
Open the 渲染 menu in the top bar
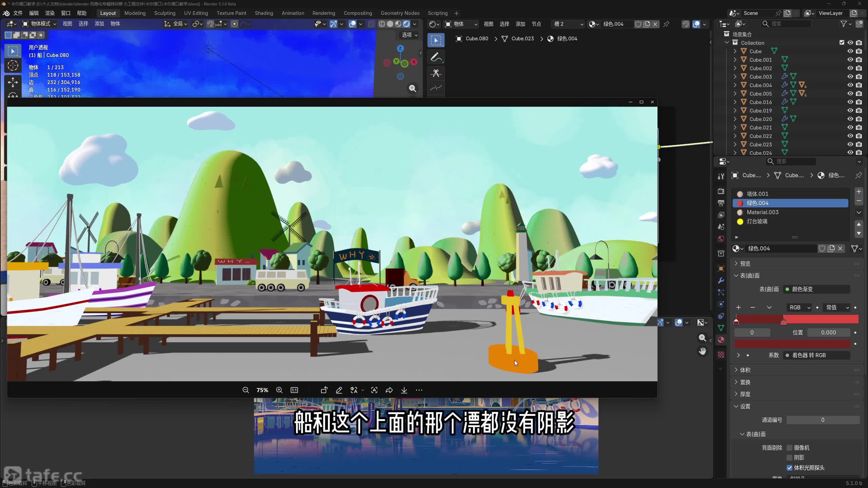[x=50, y=13]
